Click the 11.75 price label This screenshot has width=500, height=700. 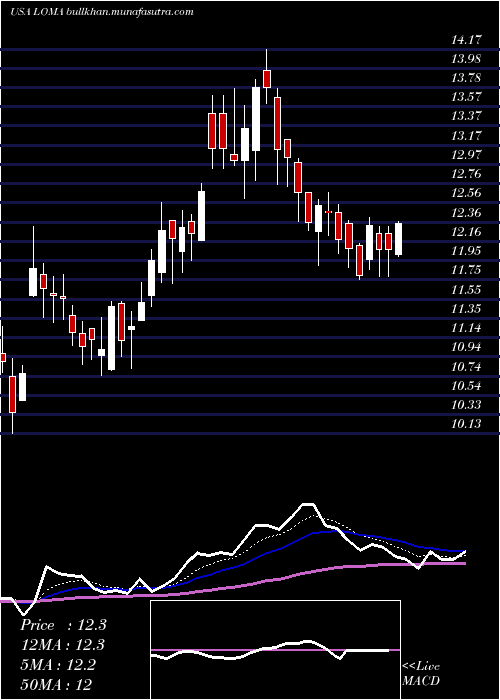466,270
